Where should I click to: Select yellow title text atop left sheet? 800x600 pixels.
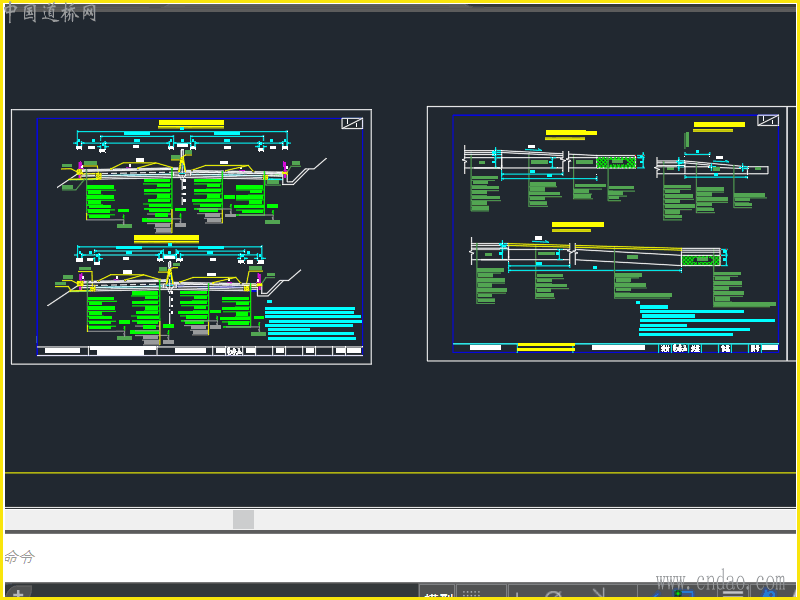(x=191, y=123)
